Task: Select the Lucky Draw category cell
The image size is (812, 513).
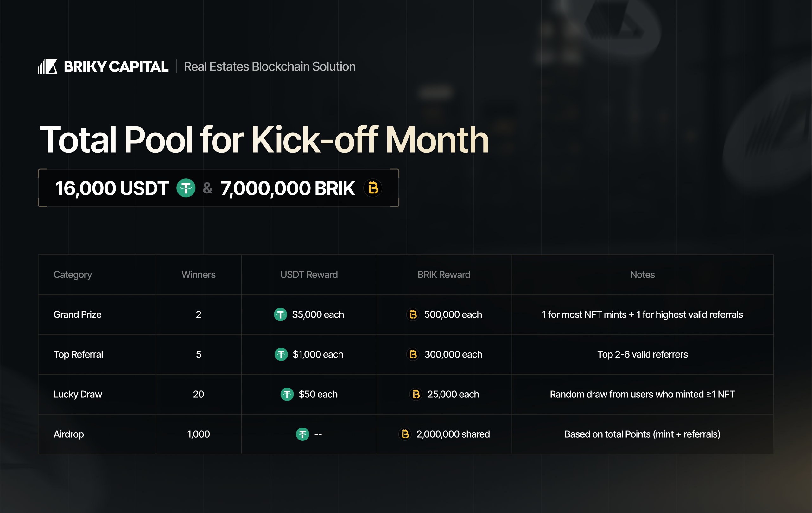Action: 78,394
